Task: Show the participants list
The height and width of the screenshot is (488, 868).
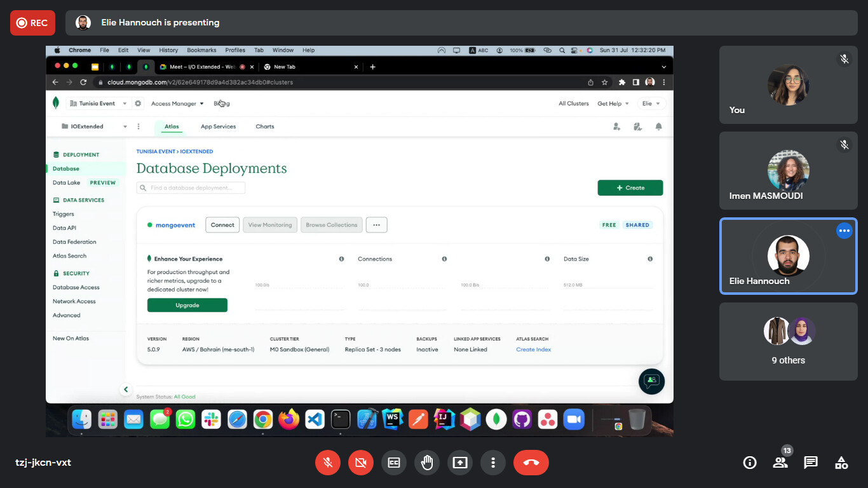Action: point(780,463)
